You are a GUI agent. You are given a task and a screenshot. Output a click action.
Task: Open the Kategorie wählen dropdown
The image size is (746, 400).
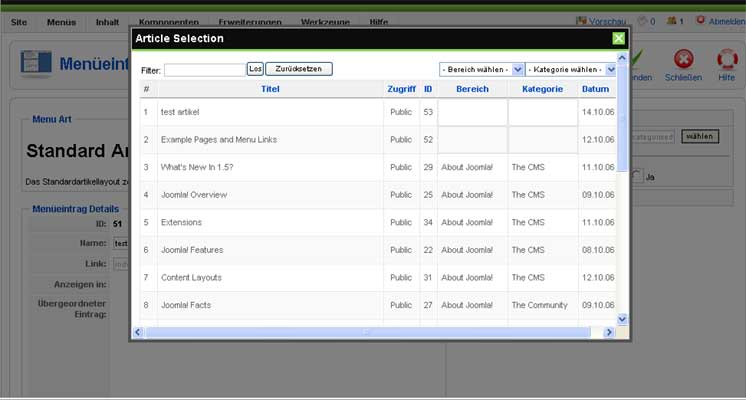click(x=570, y=70)
